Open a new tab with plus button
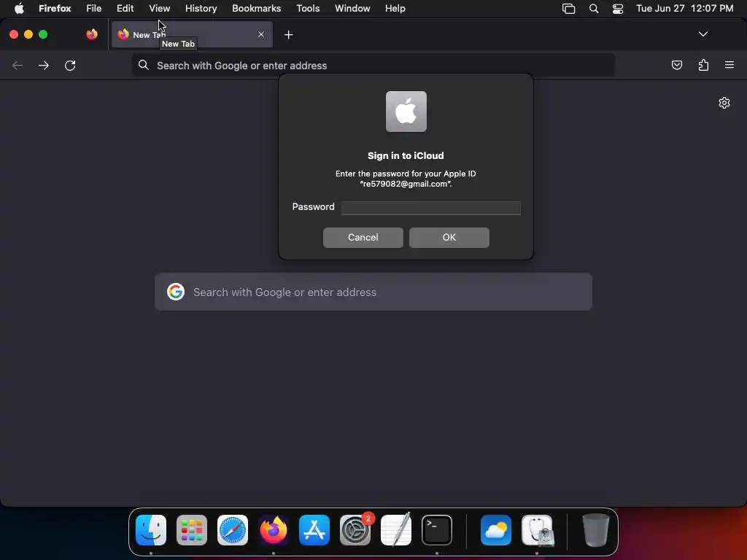 coord(288,35)
